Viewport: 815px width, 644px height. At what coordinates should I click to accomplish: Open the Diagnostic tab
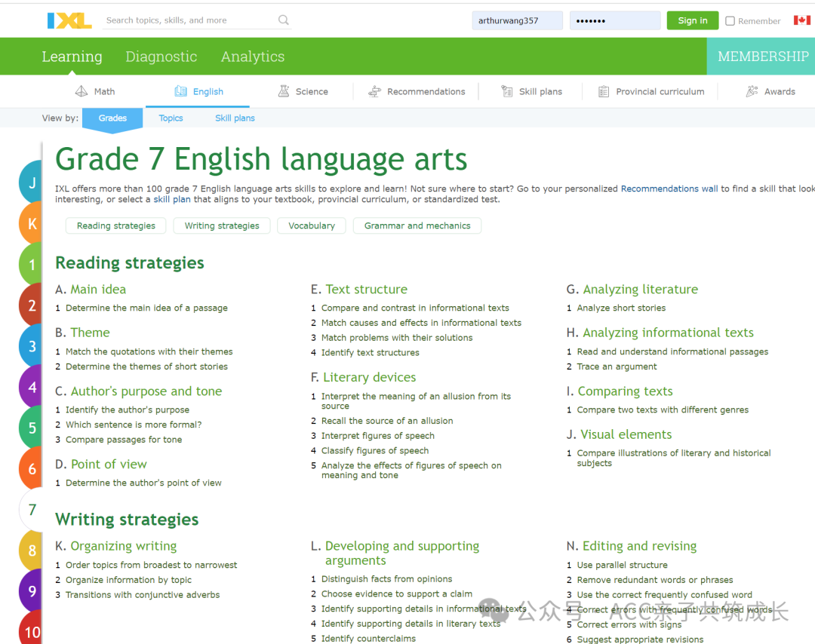click(x=161, y=56)
